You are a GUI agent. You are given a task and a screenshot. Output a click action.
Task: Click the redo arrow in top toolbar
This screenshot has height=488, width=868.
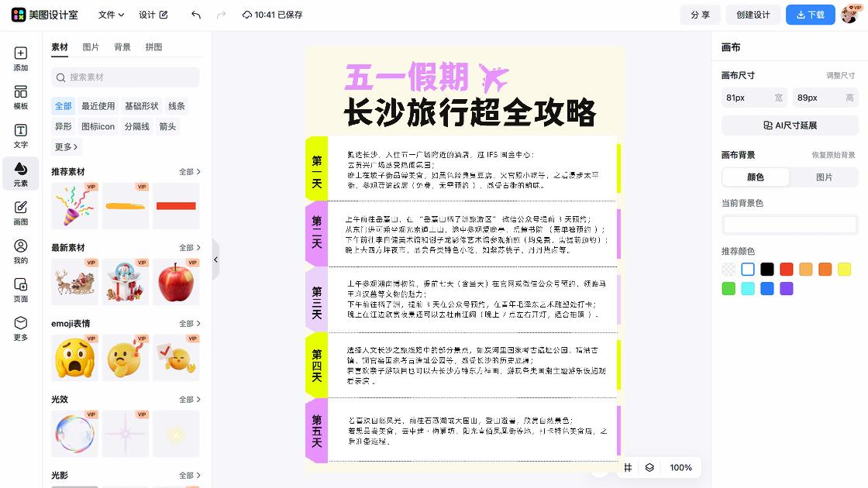pos(221,15)
